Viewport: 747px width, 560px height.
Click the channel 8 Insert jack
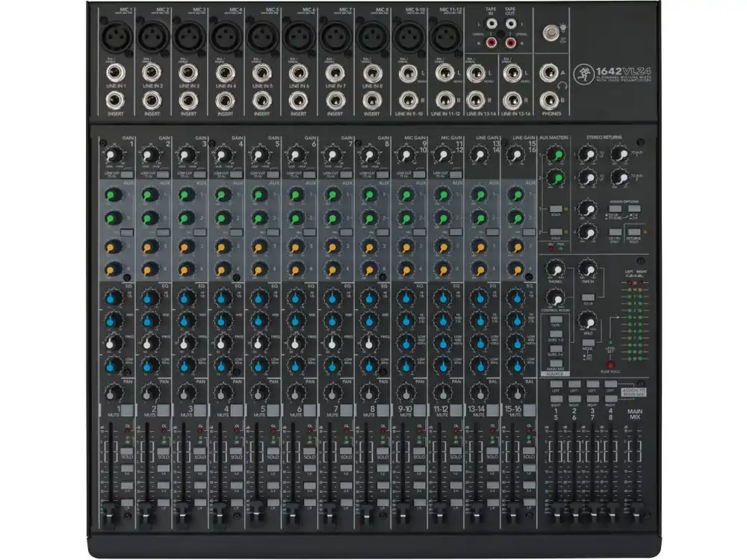click(x=367, y=99)
